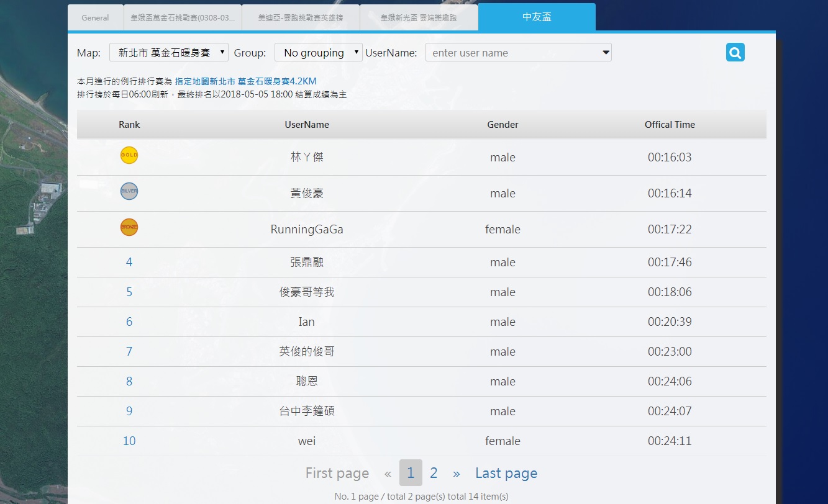Click the » next page arrow
Viewport: 828px width, 504px height.
tap(457, 474)
